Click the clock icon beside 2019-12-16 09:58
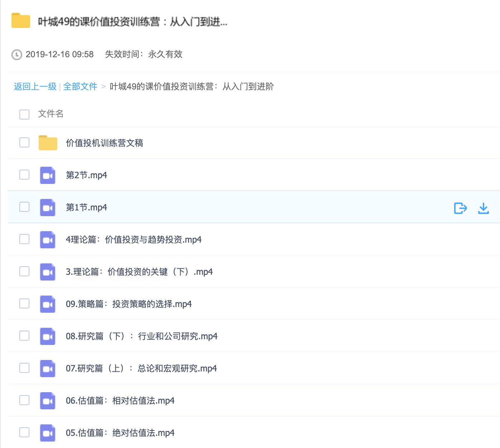Viewport: 500px width, 448px height. pos(17,54)
